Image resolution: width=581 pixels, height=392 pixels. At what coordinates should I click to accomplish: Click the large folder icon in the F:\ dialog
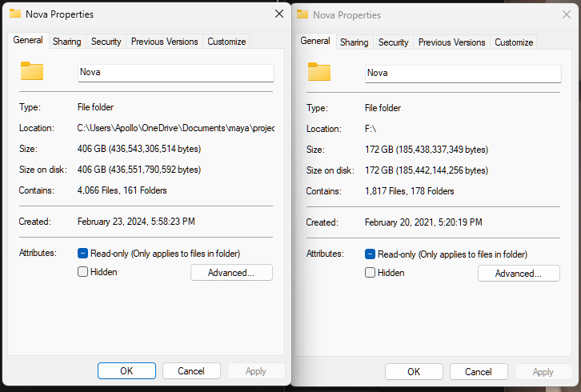(319, 72)
